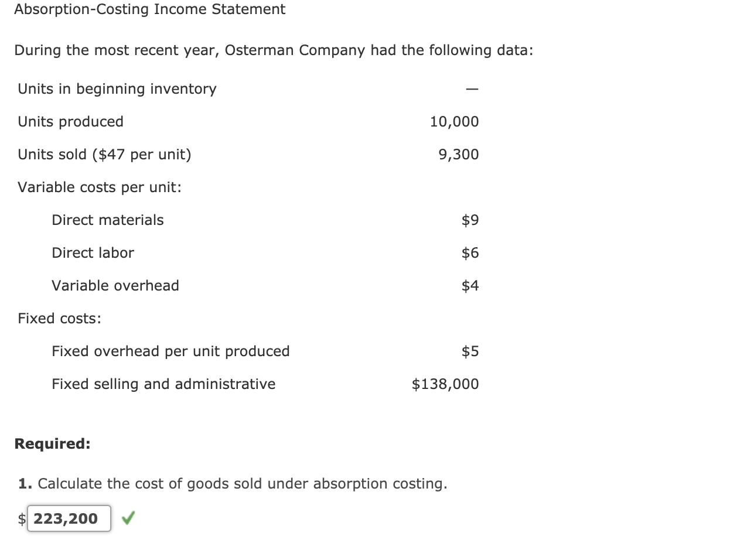Select the $138,000 fixed selling amount
Image resolution: width=730 pixels, height=560 pixels.
coord(445,384)
